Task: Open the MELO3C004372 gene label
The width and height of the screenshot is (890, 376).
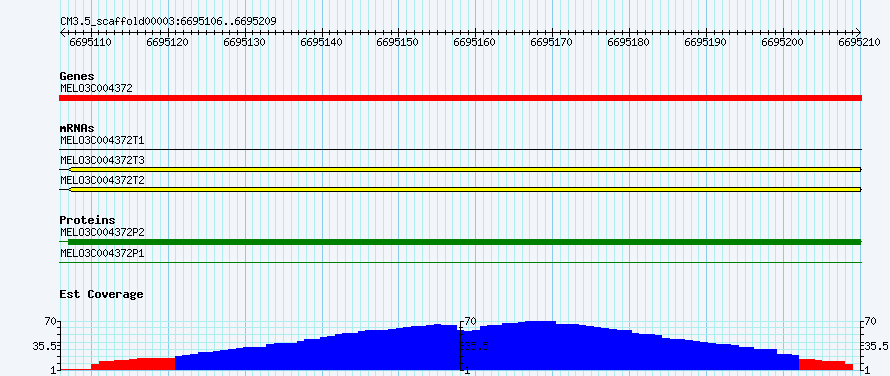Action: tap(96, 88)
